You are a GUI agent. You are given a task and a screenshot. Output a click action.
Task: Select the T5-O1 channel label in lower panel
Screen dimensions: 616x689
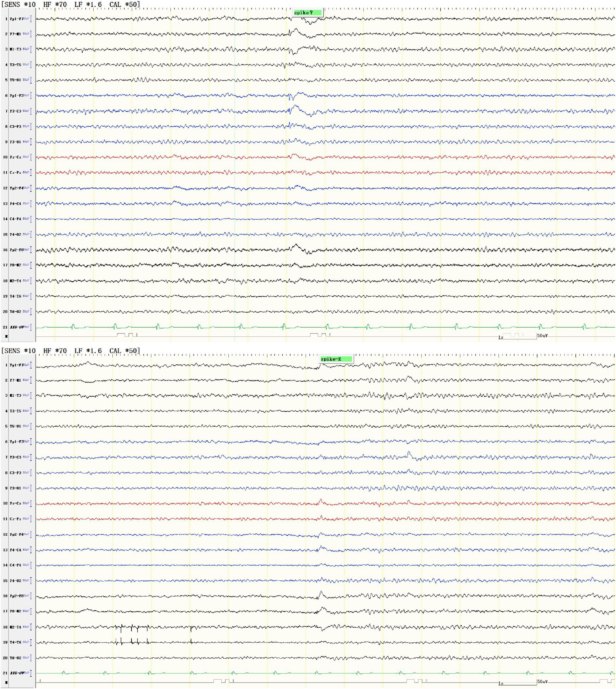click(x=16, y=426)
